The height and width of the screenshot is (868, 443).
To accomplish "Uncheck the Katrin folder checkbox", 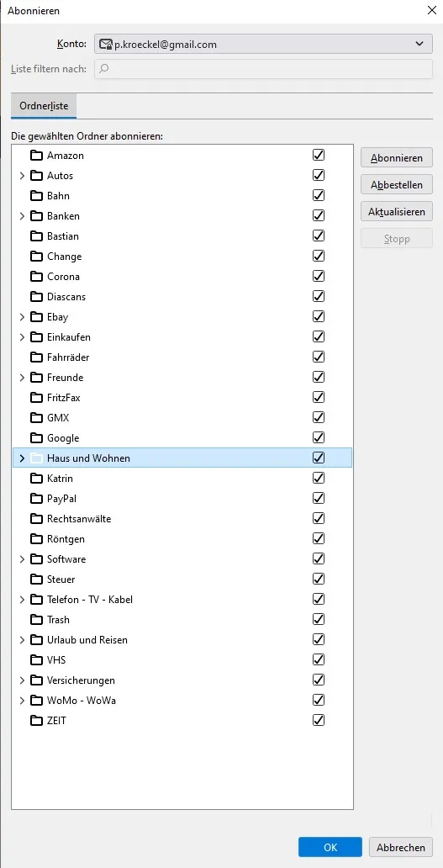I will pos(319,478).
